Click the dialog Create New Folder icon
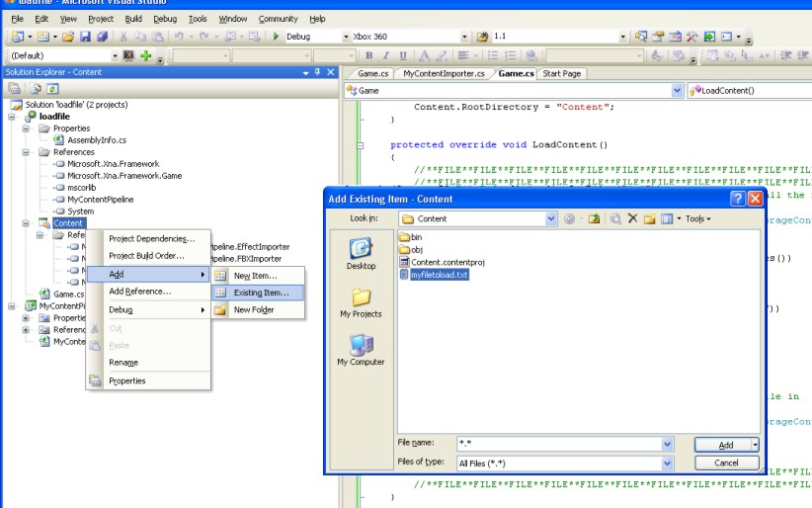 pos(649,218)
